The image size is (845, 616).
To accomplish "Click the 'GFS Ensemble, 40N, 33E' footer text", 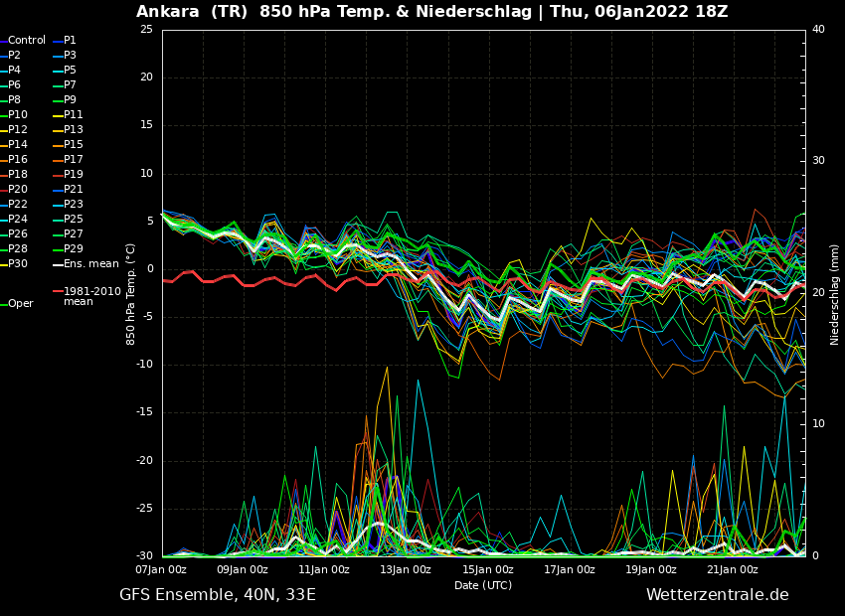I will [x=218, y=595].
